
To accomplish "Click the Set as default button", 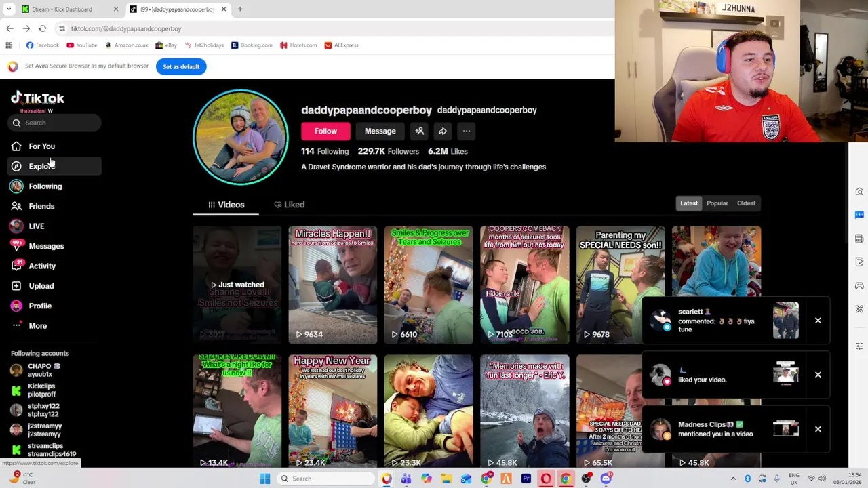I will tap(181, 66).
